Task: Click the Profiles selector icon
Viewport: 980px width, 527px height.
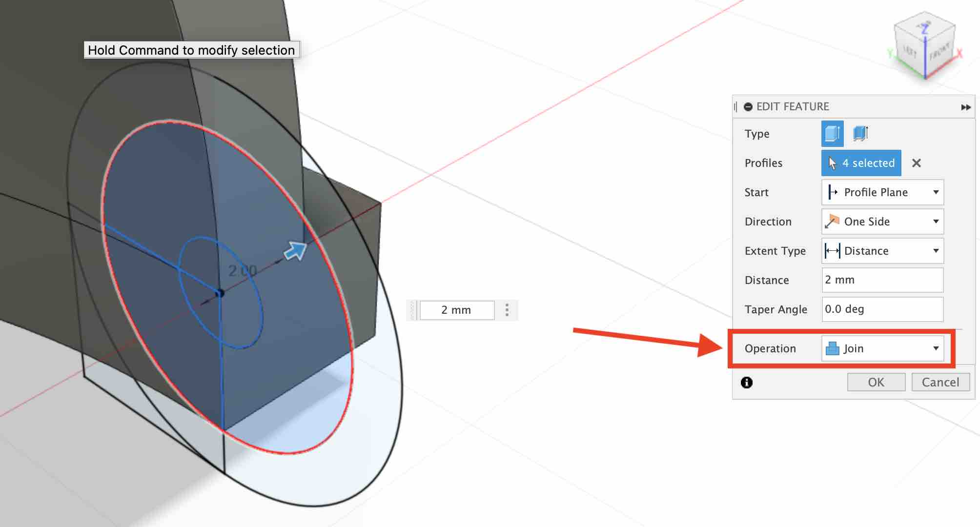Action: coord(830,163)
